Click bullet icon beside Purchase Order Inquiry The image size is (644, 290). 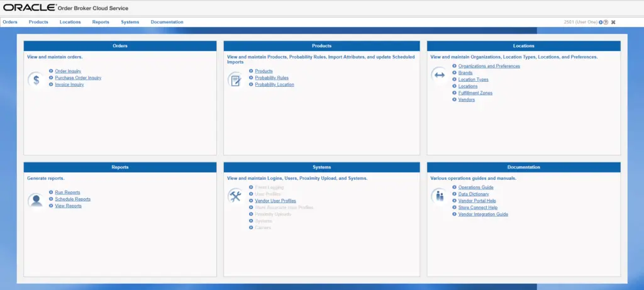click(x=51, y=77)
